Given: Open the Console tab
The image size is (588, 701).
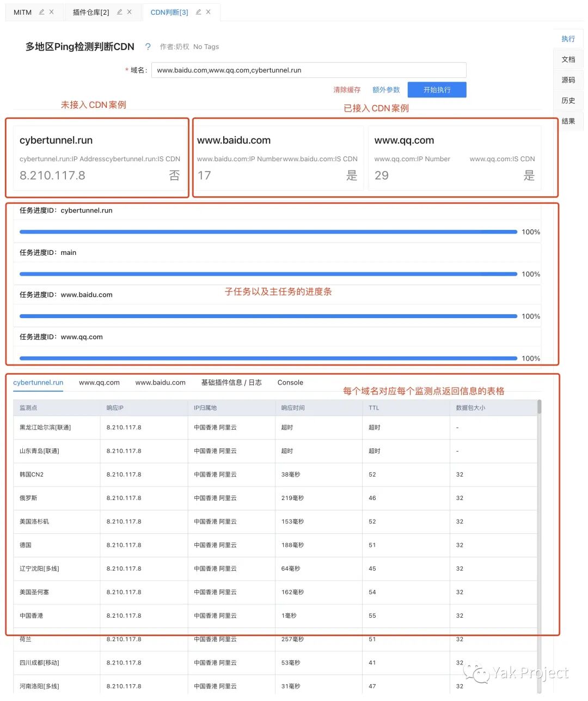Looking at the screenshot, I should pos(290,382).
